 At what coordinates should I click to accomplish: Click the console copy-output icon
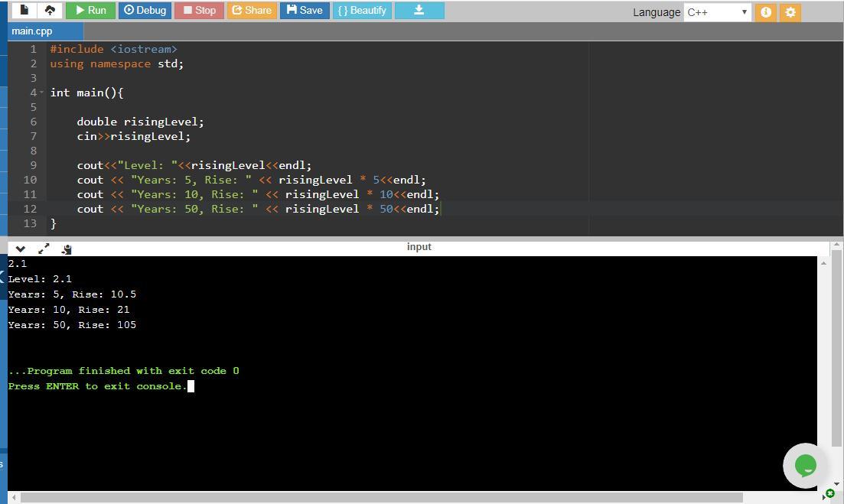pos(67,249)
